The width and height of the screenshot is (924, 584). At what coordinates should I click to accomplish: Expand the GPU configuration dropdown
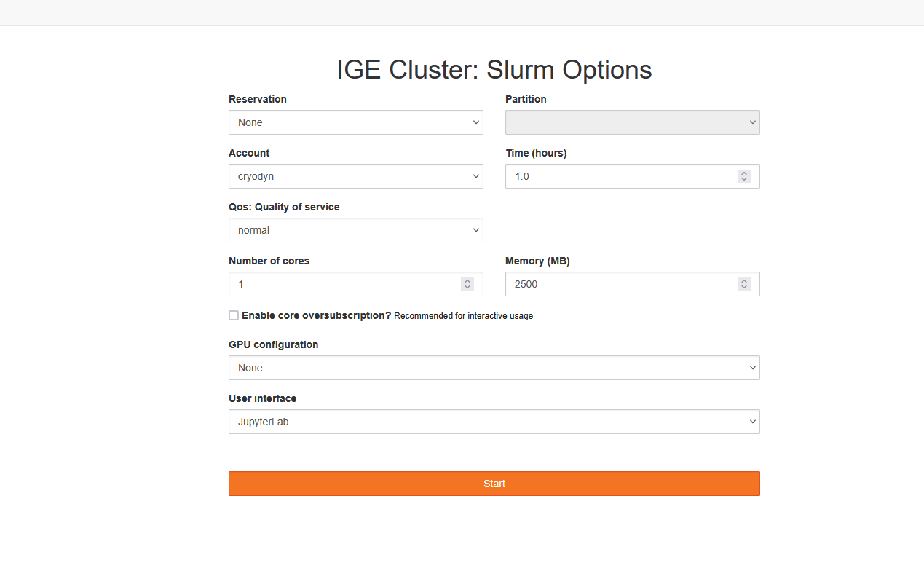click(x=494, y=368)
